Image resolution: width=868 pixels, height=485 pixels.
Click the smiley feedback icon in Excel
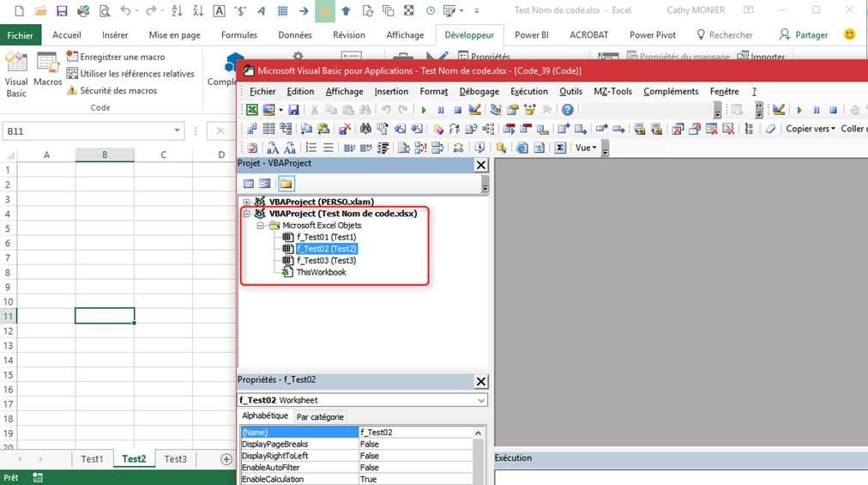pyautogui.click(x=849, y=34)
